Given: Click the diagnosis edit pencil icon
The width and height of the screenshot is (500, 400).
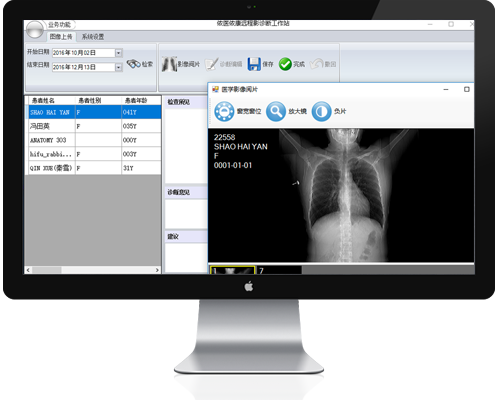Looking at the screenshot, I should (x=211, y=64).
